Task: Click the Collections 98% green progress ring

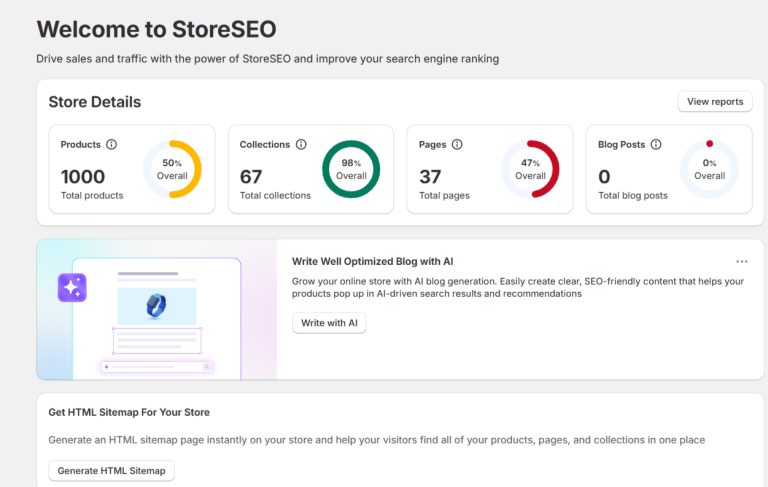Action: tap(351, 169)
